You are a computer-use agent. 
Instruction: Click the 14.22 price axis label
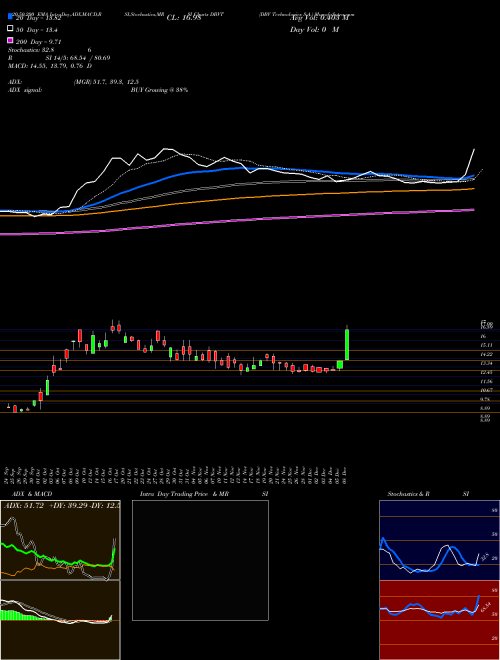pyautogui.click(x=487, y=354)
